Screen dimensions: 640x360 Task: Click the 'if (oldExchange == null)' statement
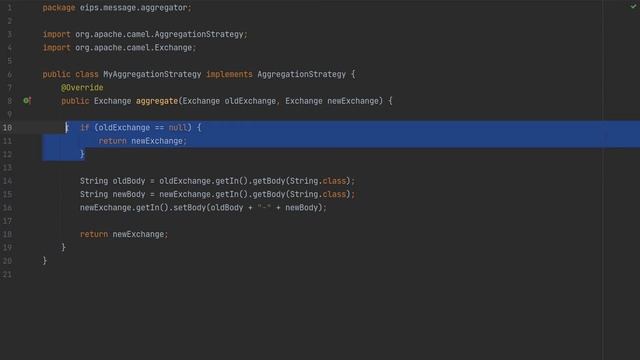tap(140, 128)
